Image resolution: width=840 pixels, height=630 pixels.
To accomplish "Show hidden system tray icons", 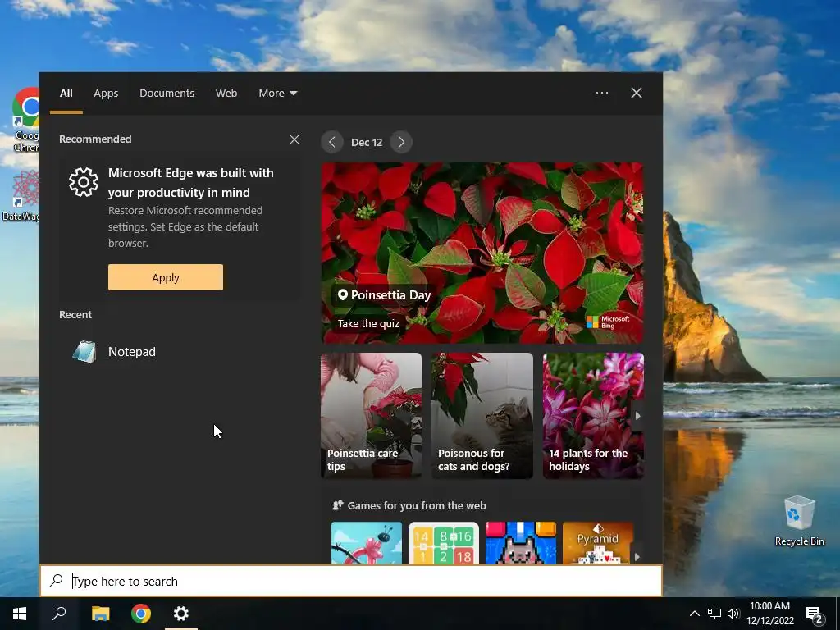I will [x=694, y=614].
